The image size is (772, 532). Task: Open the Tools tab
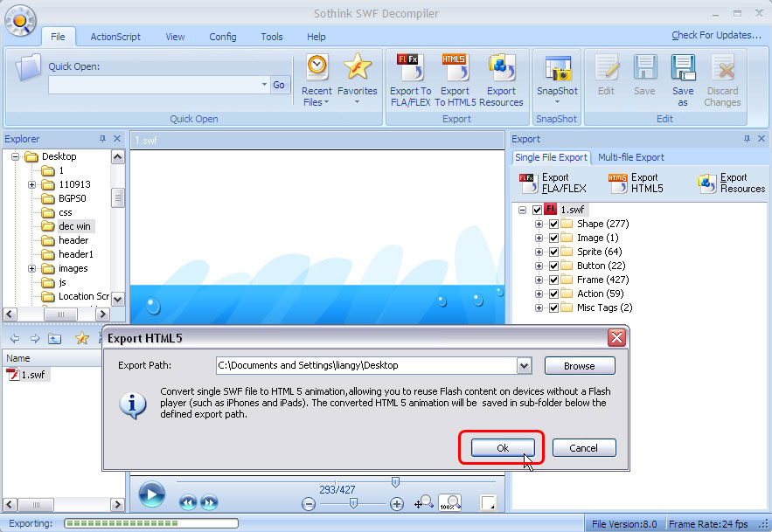point(272,37)
